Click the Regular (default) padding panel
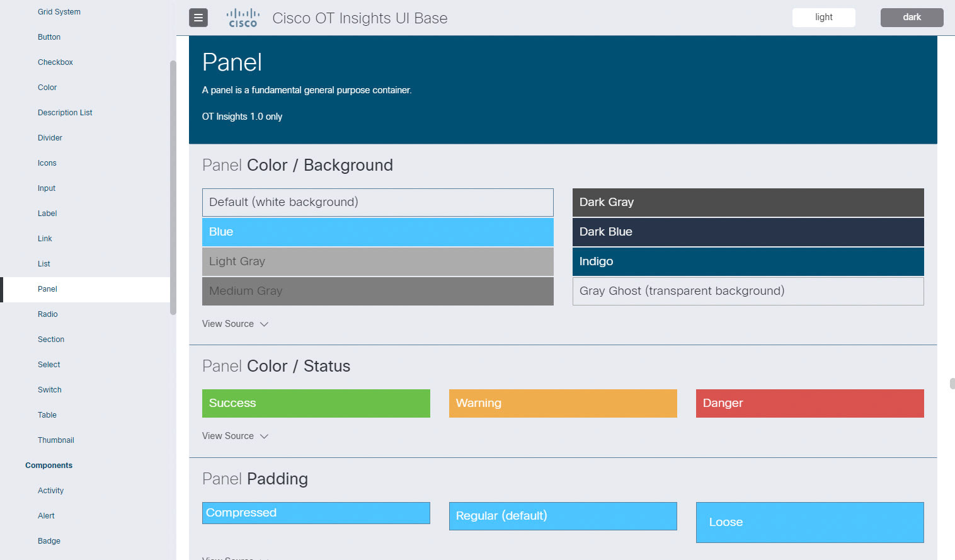This screenshot has height=560, width=955. pos(563,516)
